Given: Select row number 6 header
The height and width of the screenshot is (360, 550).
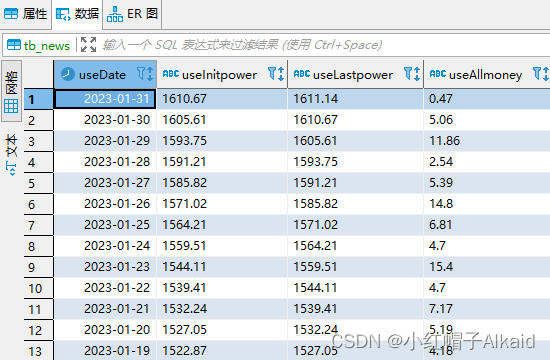Looking at the screenshot, I should pyautogui.click(x=39, y=204).
